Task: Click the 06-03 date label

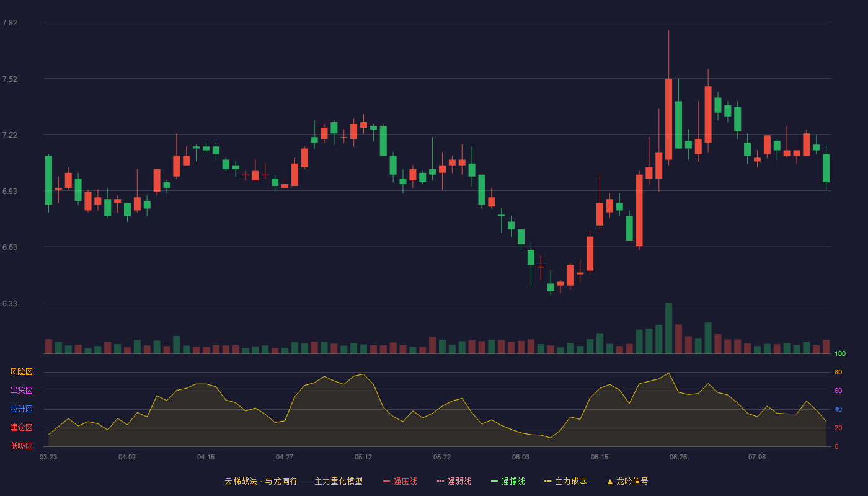Action: click(521, 457)
